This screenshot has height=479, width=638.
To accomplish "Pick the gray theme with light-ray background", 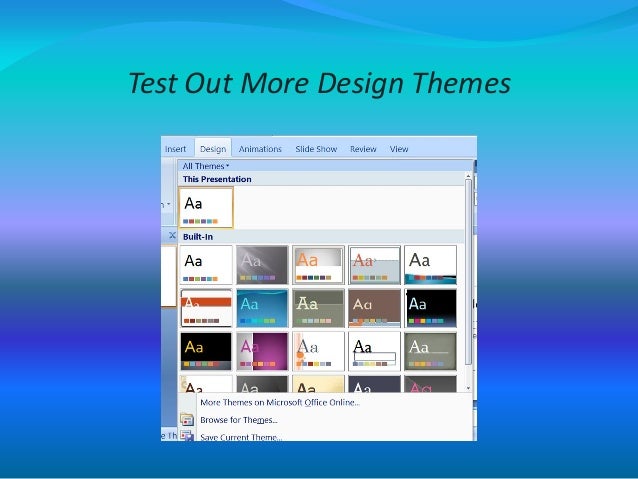I will pyautogui.click(x=262, y=265).
